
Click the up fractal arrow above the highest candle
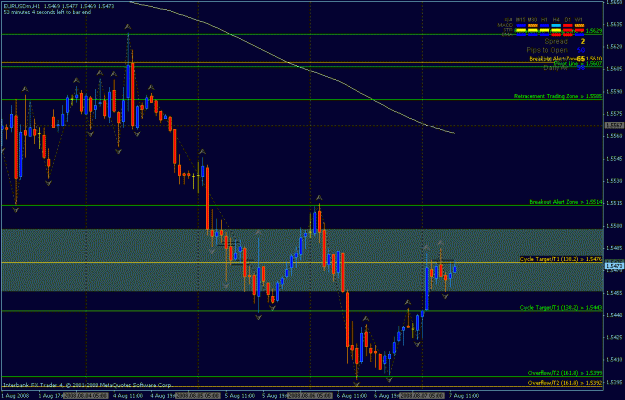(128, 27)
